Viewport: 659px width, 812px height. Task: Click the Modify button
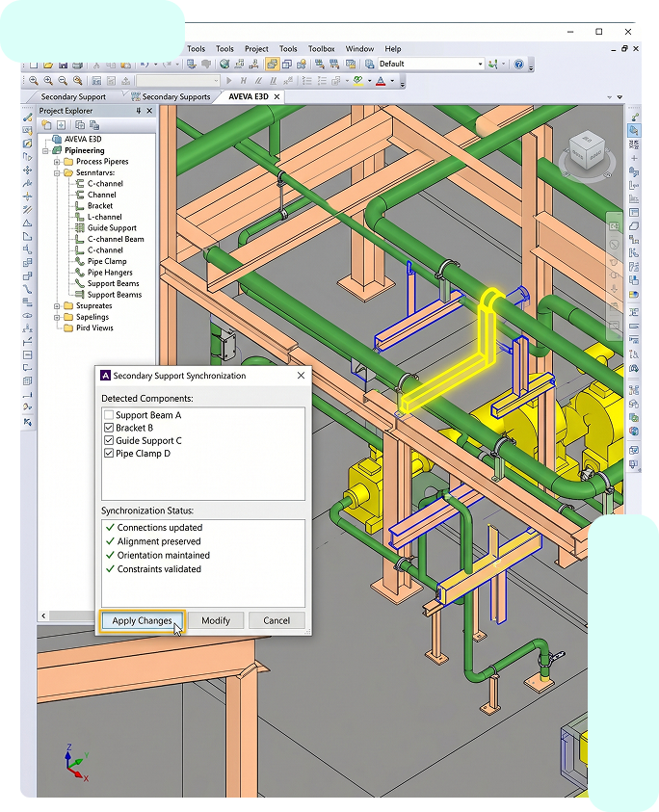pos(216,620)
